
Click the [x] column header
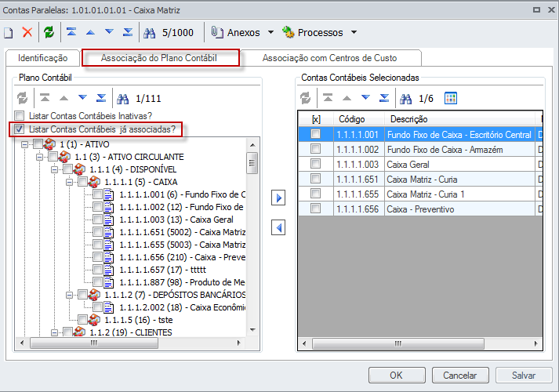coord(316,119)
